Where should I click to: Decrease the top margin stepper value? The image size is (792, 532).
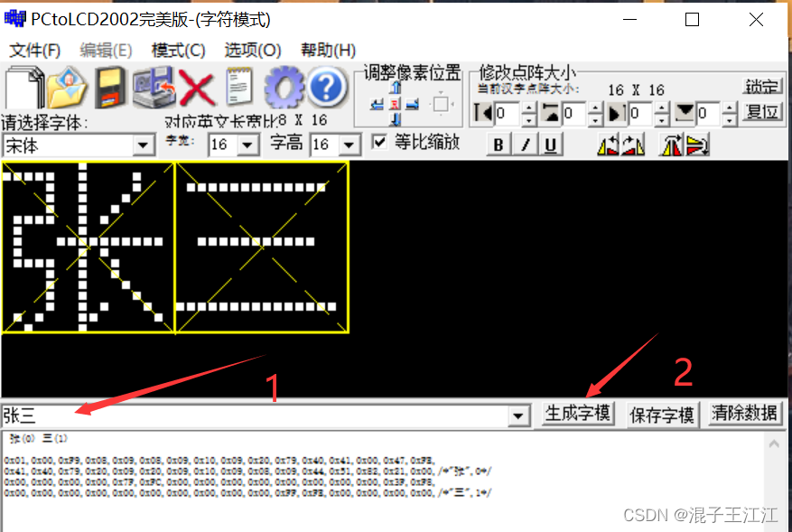coord(595,119)
